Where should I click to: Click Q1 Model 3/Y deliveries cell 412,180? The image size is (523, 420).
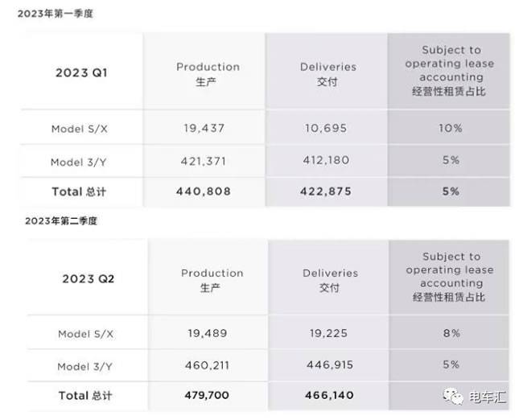click(328, 160)
